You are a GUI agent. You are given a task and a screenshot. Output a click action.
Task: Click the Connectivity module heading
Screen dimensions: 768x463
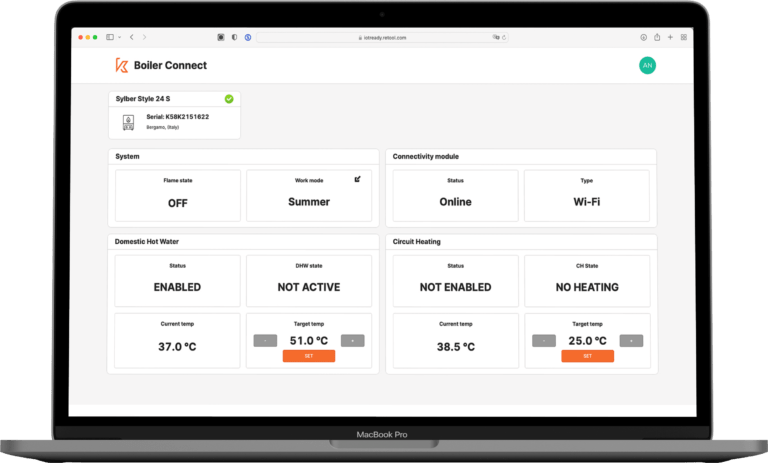[x=426, y=156]
